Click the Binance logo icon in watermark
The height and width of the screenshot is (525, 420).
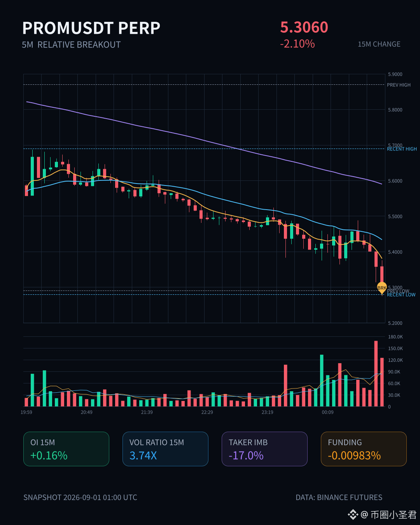(x=353, y=515)
